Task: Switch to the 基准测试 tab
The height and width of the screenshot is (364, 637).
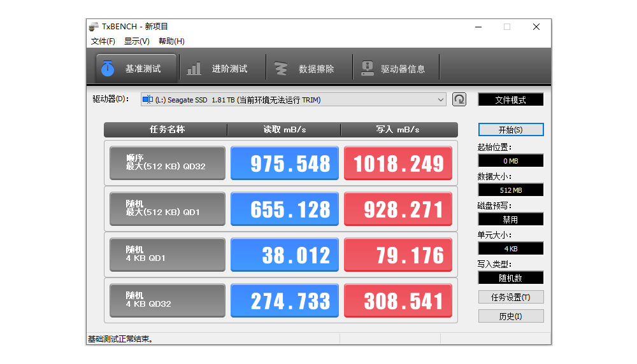Action: 136,68
